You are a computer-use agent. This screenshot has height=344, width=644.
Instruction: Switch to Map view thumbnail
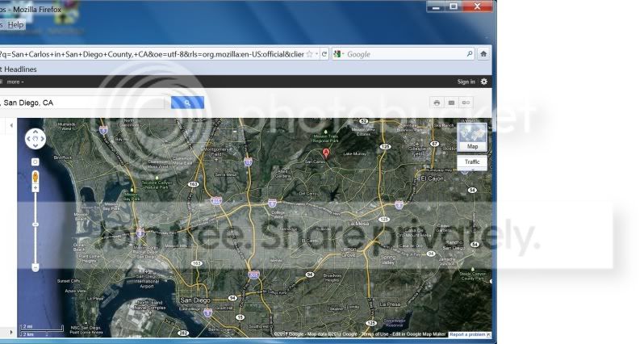473,137
